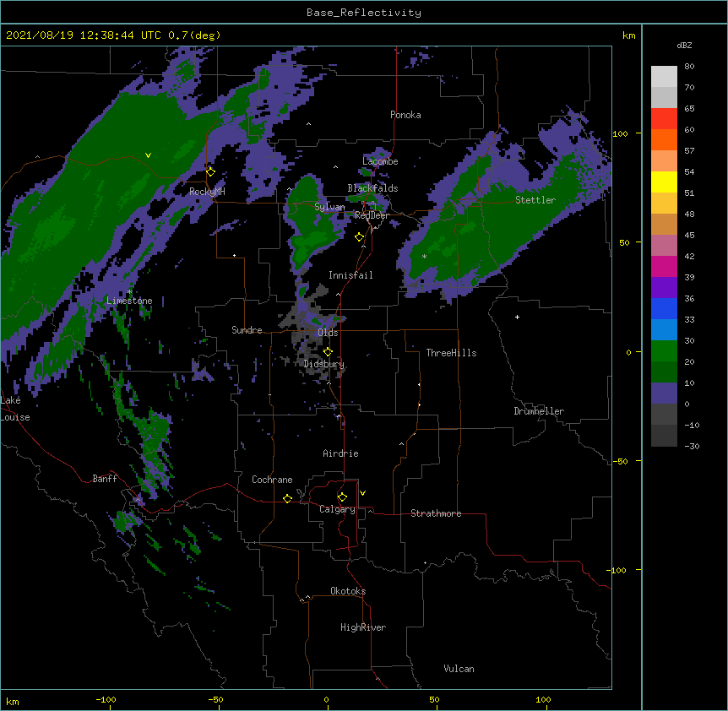Select the slate purple swatch in the legend
The image size is (728, 711).
click(664, 393)
